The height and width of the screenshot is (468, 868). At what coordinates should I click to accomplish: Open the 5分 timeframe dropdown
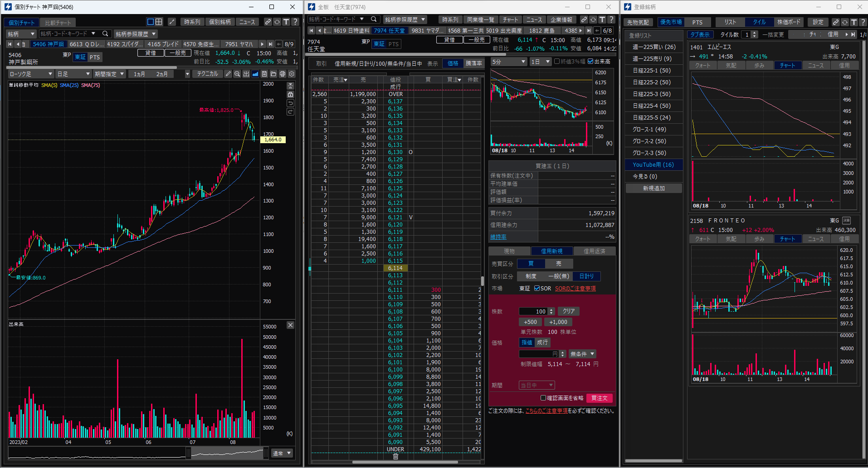coord(508,61)
